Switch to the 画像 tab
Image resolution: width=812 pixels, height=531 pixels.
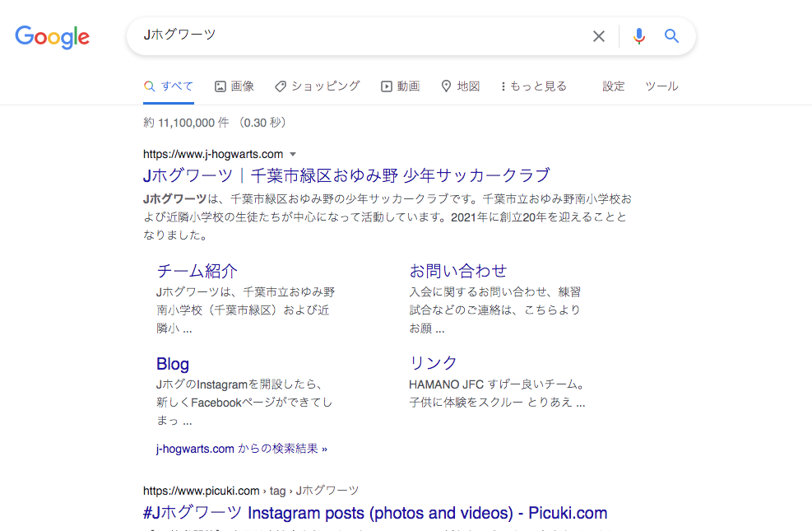[234, 86]
